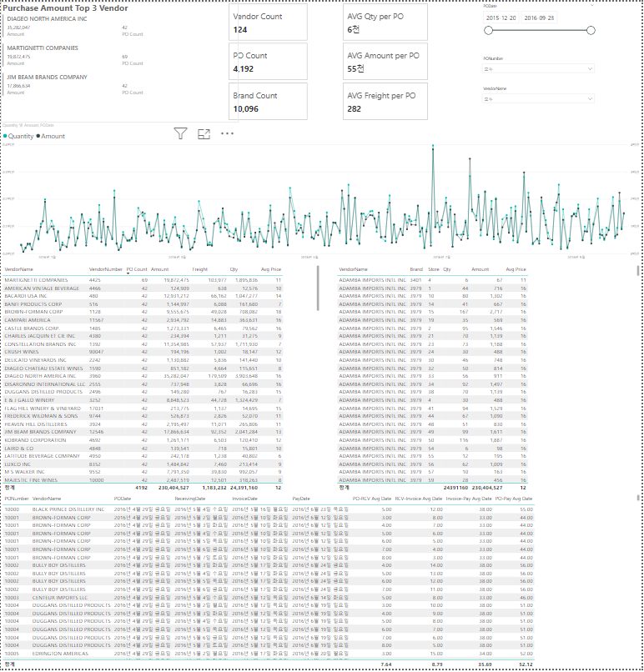Sort PO table by PONumber column

point(17,499)
